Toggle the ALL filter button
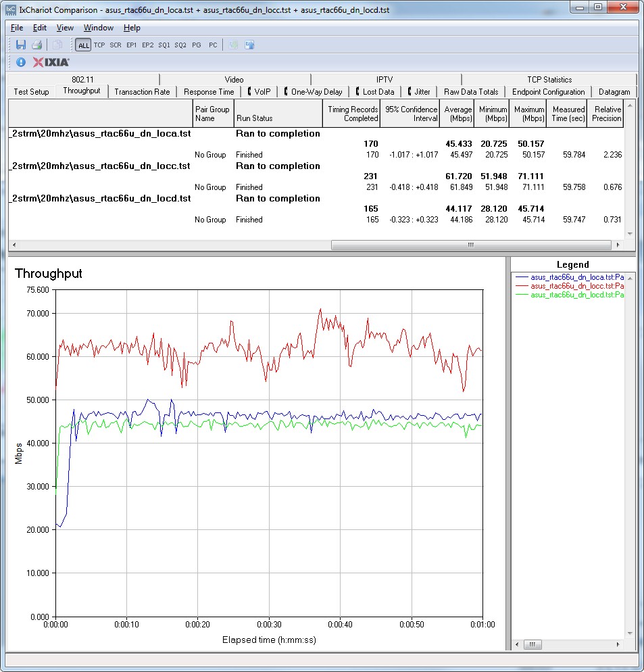This screenshot has width=644, height=672. pyautogui.click(x=83, y=45)
